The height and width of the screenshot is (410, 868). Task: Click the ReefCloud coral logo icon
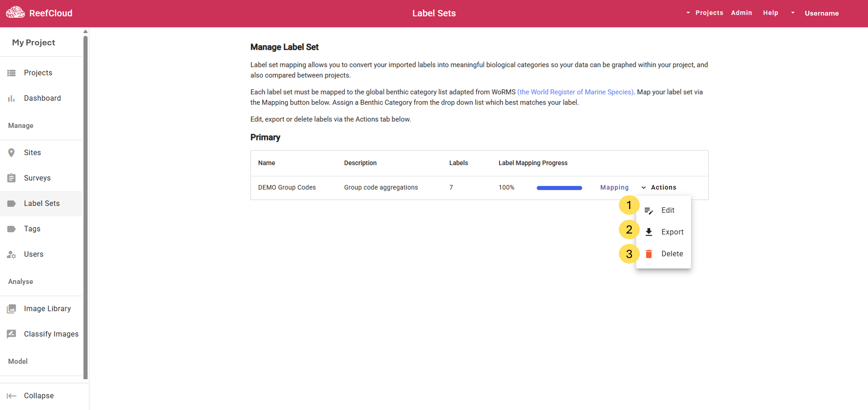[x=15, y=12]
